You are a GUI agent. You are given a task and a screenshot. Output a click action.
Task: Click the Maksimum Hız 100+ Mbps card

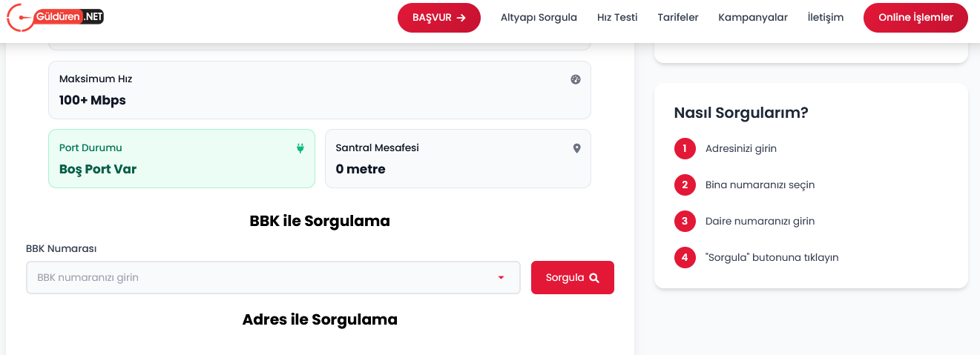click(x=319, y=90)
